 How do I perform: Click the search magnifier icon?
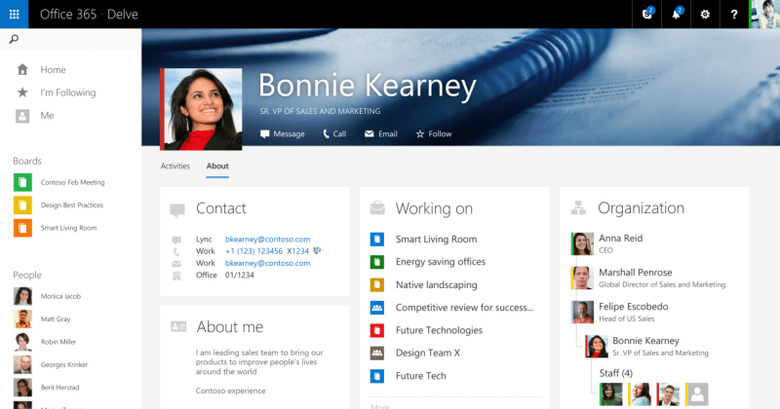(14, 39)
